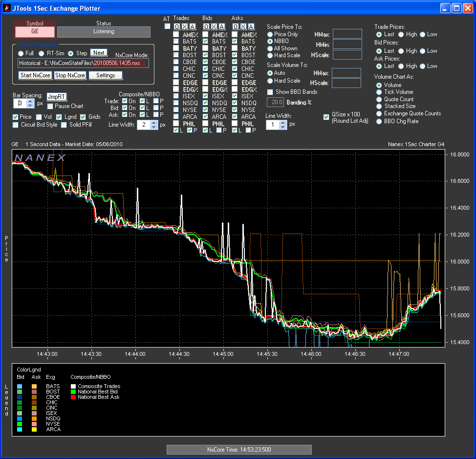Select RT-Sim mode radio
Viewport: 476px width, 459px height.
pos(41,53)
